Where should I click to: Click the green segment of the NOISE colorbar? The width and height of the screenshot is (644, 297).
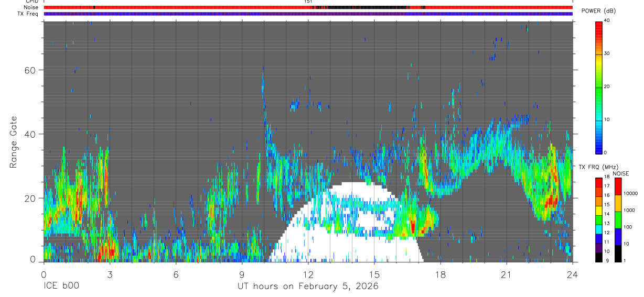[x=618, y=220]
